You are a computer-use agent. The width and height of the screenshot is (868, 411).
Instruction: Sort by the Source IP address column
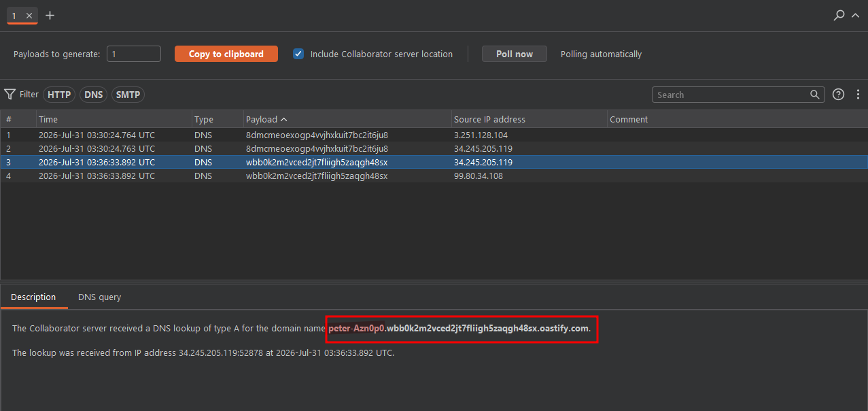[529, 119]
